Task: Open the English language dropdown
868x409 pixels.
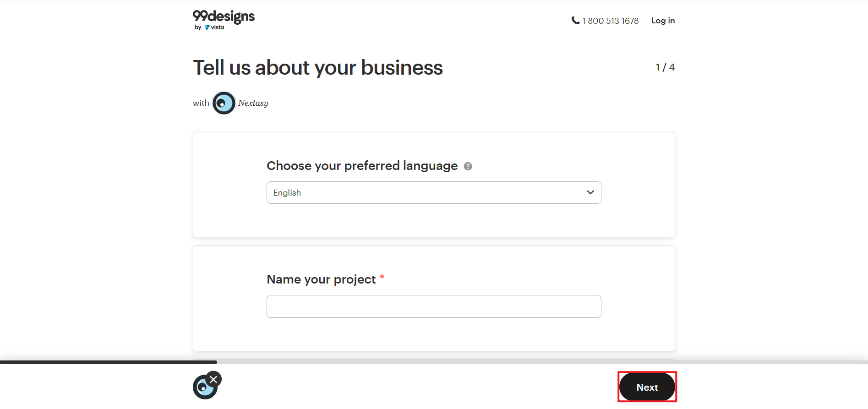Action: coord(433,193)
